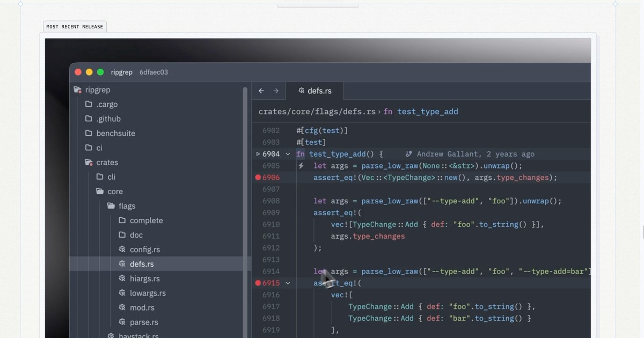
Task: Run test via arrow at line 6904
Action: click(258, 154)
